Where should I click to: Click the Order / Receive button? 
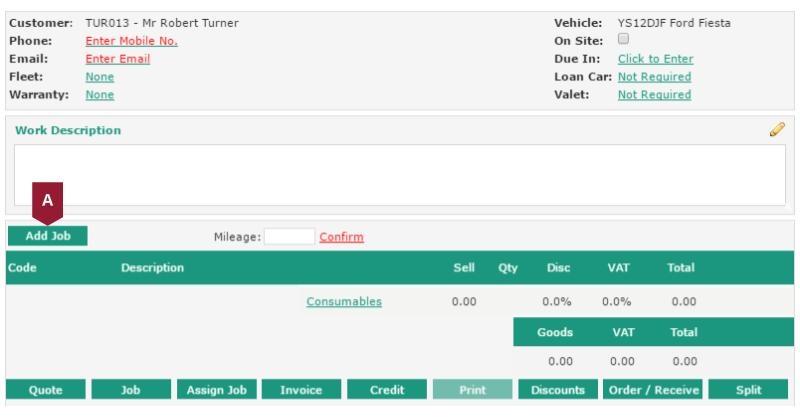click(x=654, y=390)
